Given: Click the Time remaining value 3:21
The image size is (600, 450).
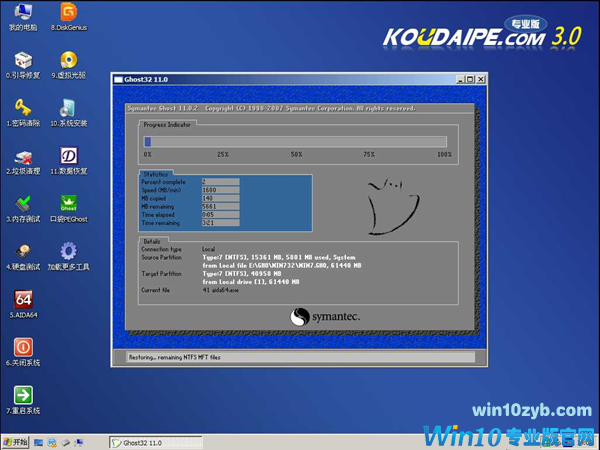Looking at the screenshot, I should (220, 223).
